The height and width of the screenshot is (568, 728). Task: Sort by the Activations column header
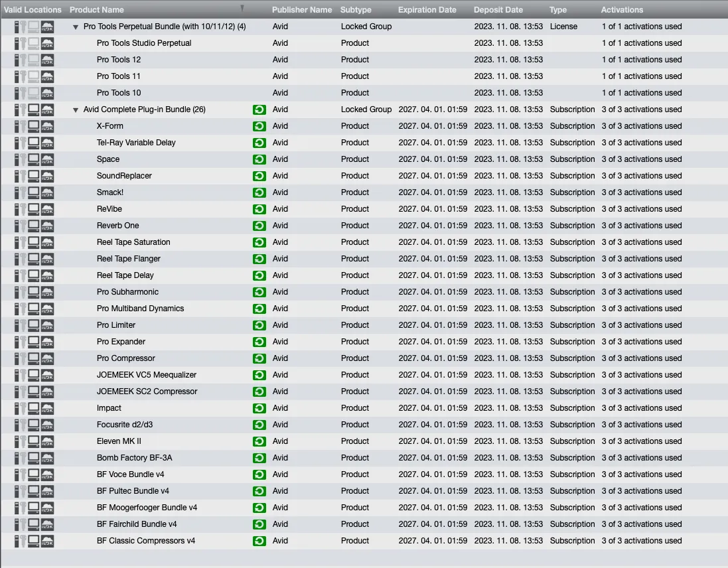click(x=622, y=10)
